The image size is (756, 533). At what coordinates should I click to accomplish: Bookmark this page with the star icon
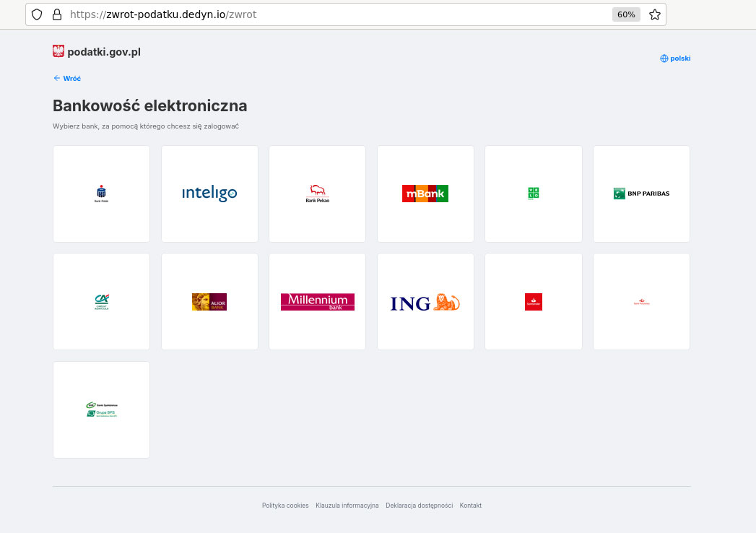pyautogui.click(x=654, y=14)
